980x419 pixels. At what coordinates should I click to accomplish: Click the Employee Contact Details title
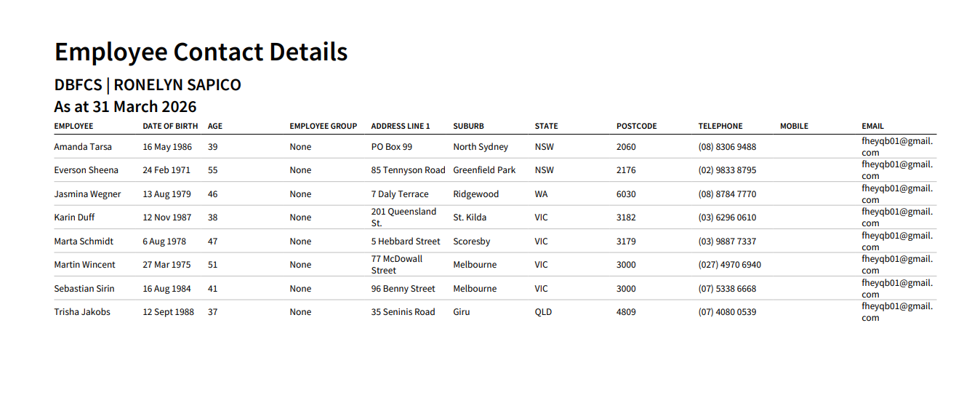tap(201, 52)
